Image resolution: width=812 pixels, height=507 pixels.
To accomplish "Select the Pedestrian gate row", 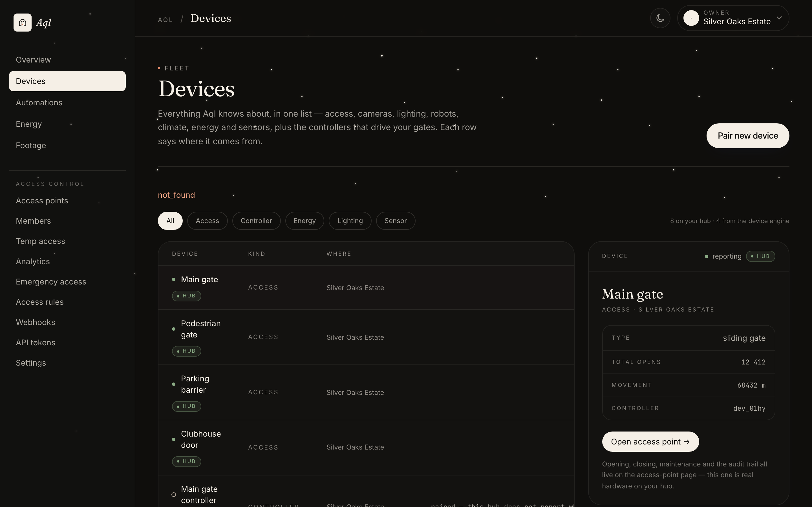I will point(366,337).
